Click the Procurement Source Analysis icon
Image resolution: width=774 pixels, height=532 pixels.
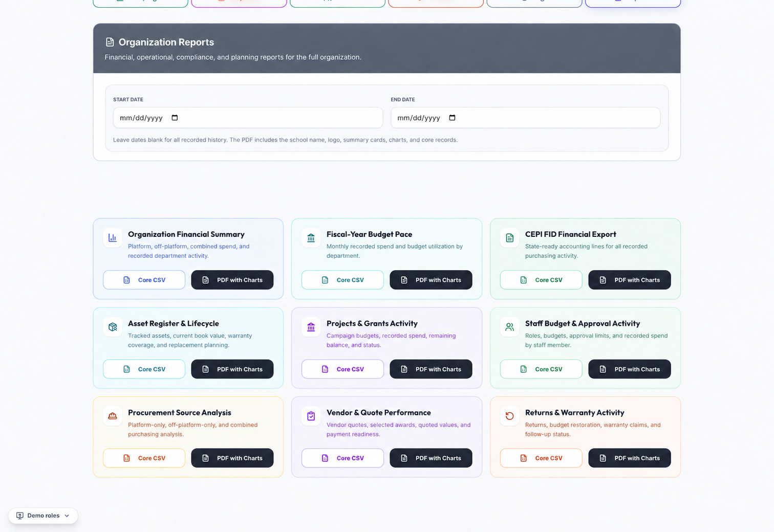[113, 416]
